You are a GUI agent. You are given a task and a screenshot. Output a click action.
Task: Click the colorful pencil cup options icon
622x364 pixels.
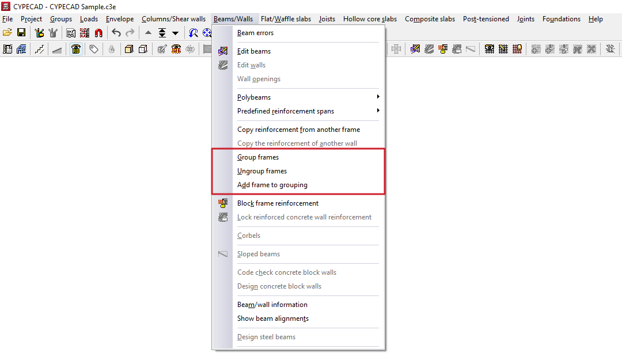coord(39,33)
